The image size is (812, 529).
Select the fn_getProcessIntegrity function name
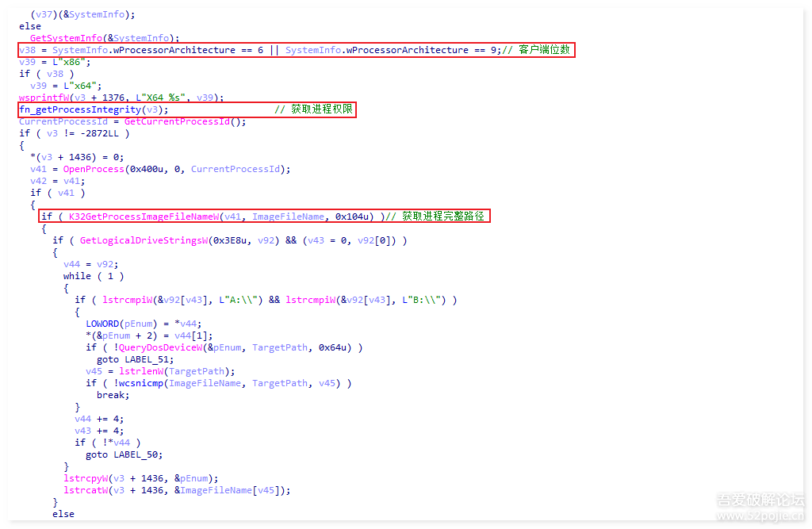80,109
